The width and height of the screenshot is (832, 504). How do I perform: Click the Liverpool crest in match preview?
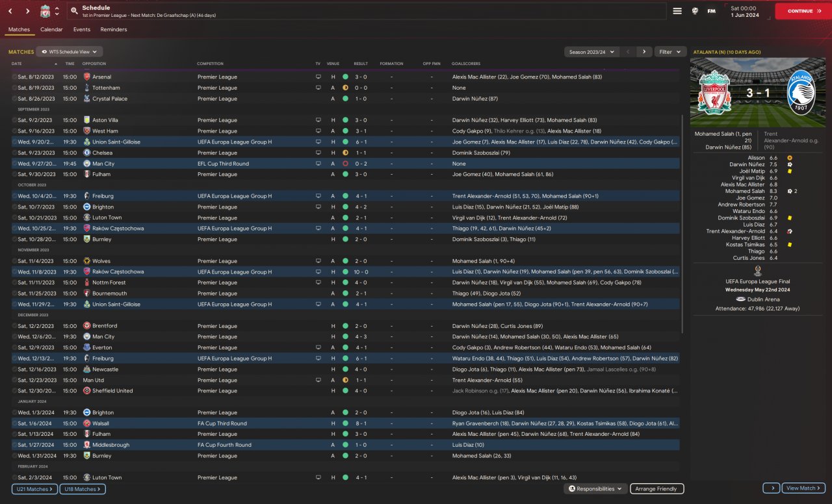pyautogui.click(x=714, y=92)
